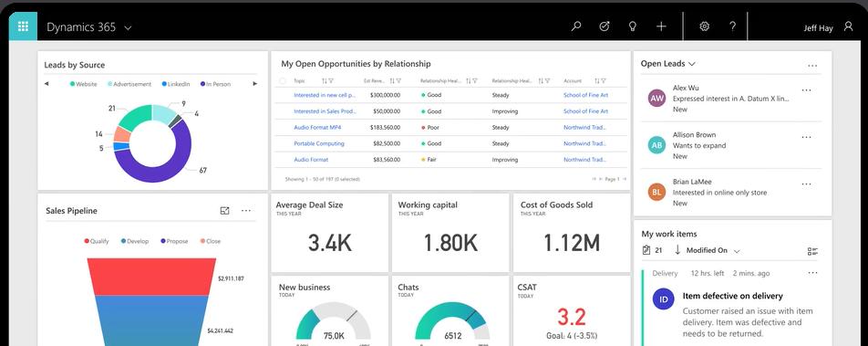The image size is (868, 346).
Task: Click the blue Develop funnel segment
Action: tap(151, 320)
